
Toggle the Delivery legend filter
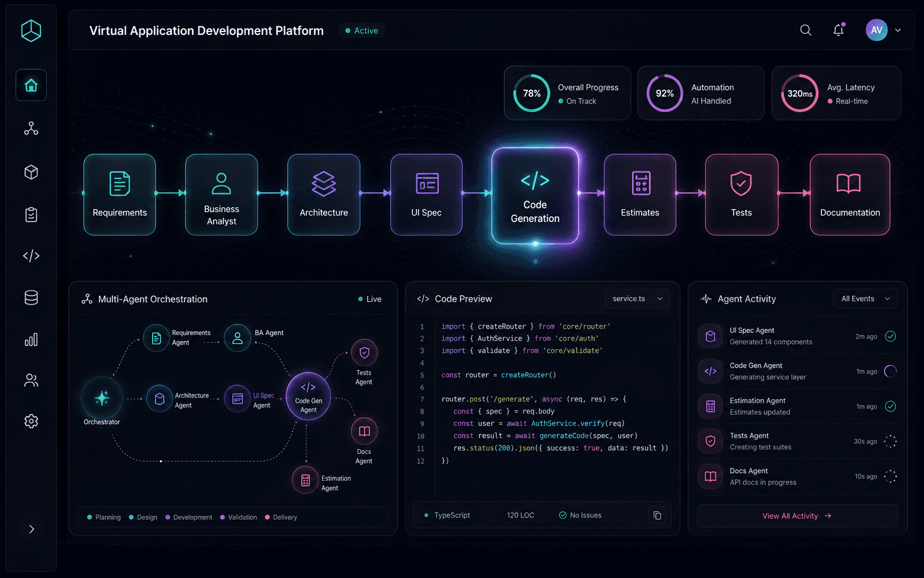tap(281, 517)
